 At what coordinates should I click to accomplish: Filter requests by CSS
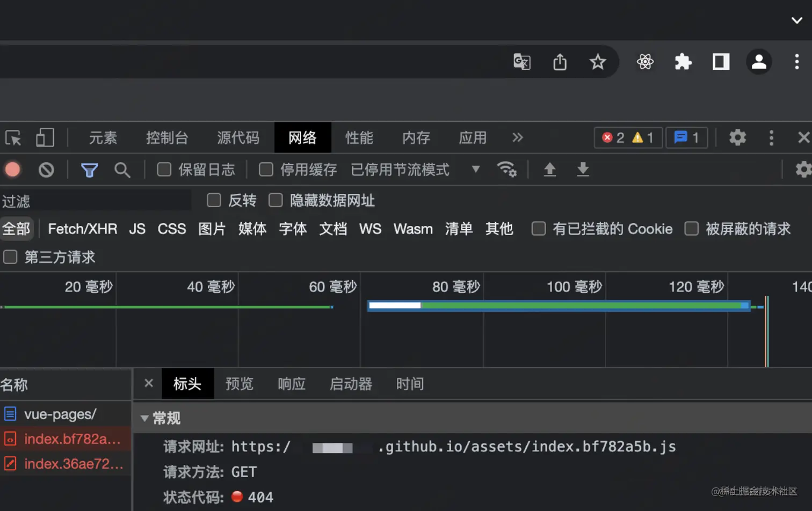point(172,229)
